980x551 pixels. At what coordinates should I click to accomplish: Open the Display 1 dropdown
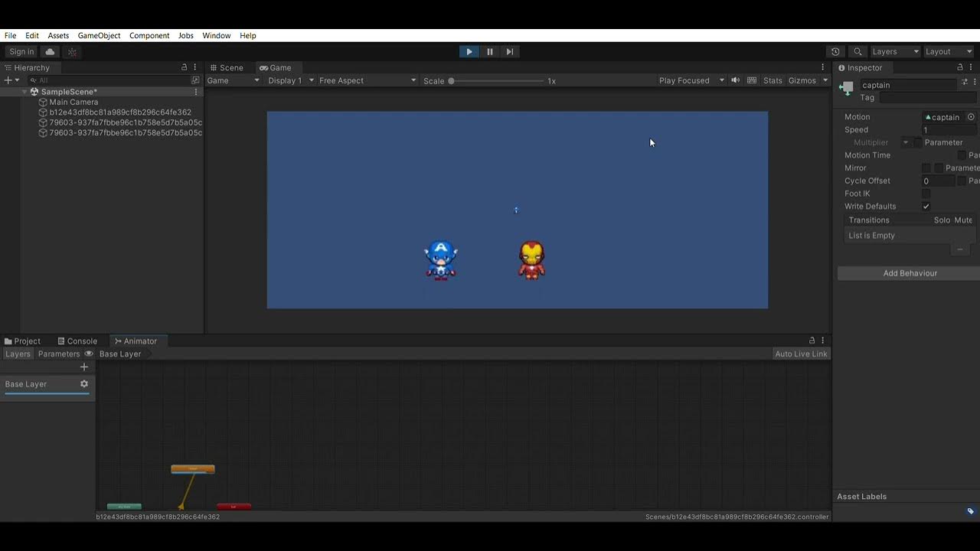290,80
